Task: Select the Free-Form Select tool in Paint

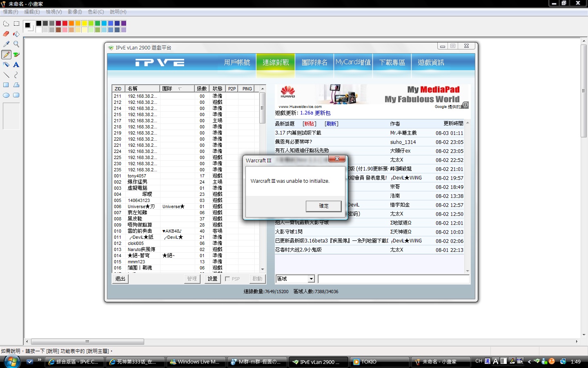Action: point(6,24)
